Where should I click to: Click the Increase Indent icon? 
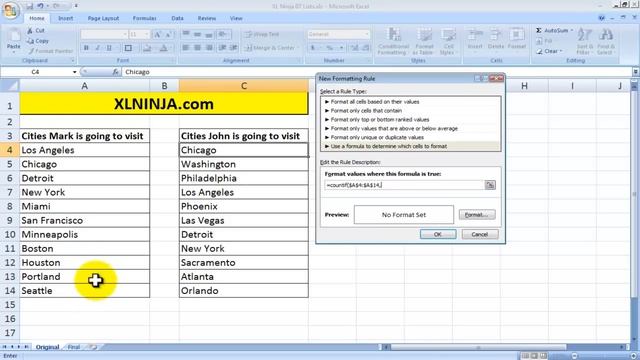(x=233, y=48)
